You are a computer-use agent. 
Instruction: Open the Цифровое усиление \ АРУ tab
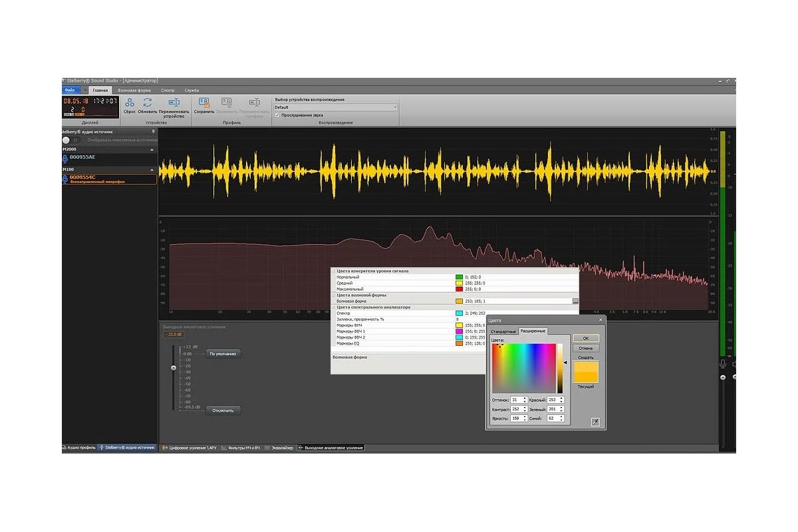190,448
